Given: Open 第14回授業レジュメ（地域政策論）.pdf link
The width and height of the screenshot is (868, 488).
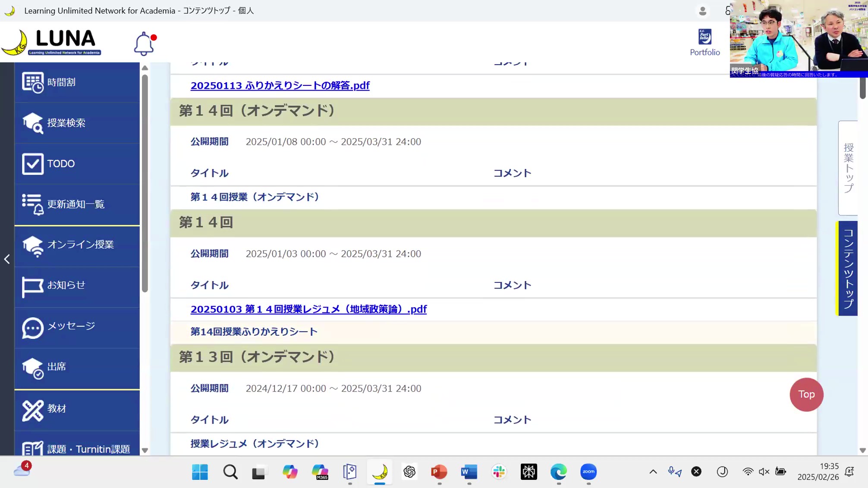Looking at the screenshot, I should pos(308,309).
